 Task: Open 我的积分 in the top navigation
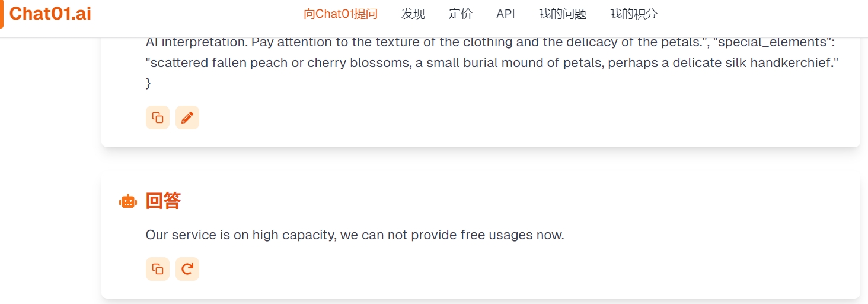(634, 14)
